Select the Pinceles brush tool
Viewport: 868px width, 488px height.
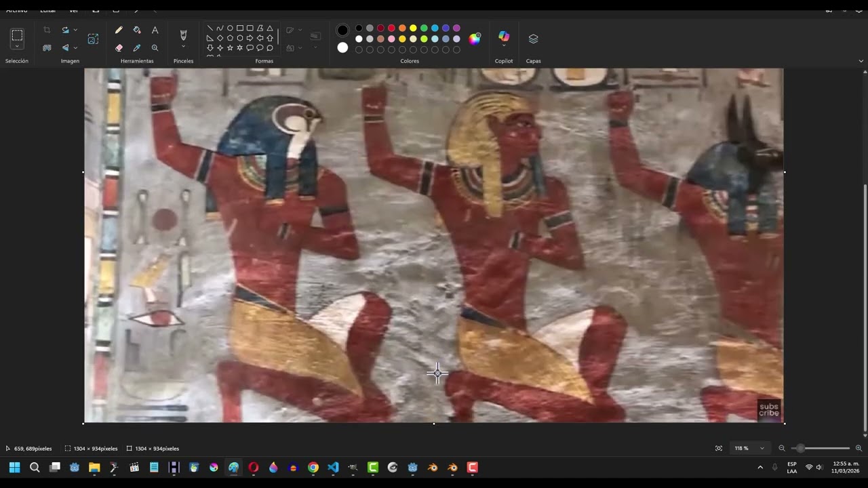pyautogui.click(x=183, y=35)
